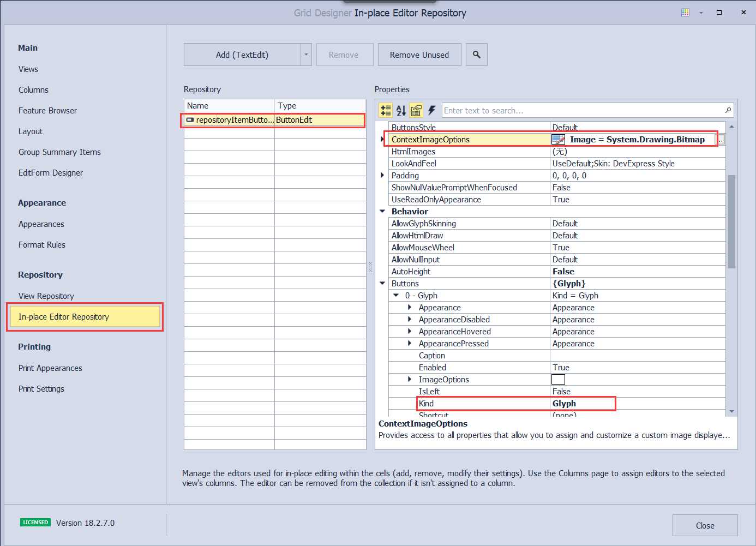Show events with lightning bolt icon

tap(431, 110)
